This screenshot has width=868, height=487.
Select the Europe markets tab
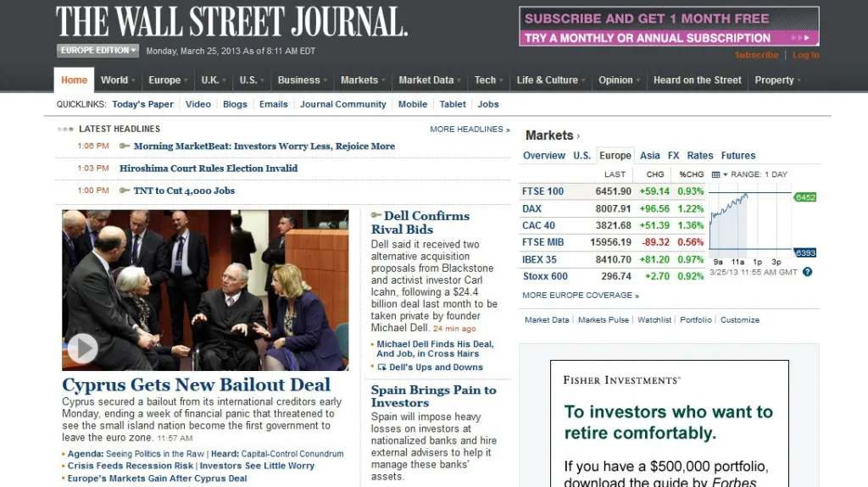point(615,156)
